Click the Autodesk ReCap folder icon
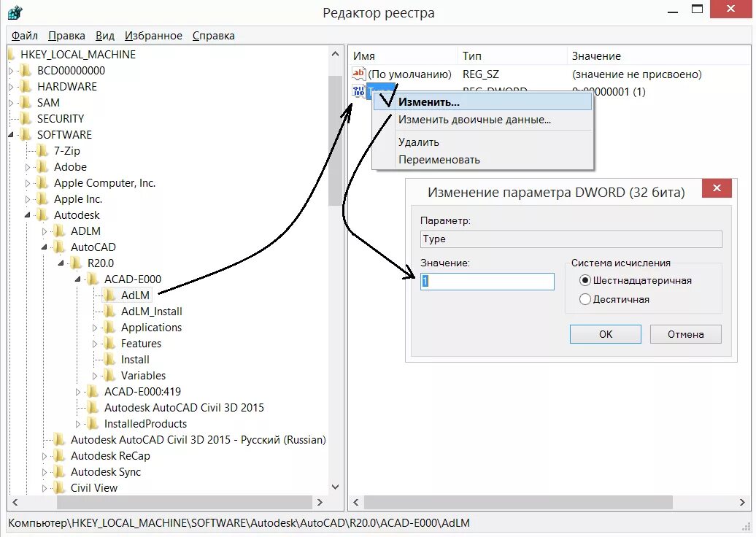Viewport: 756px width, 537px height. tap(60, 455)
